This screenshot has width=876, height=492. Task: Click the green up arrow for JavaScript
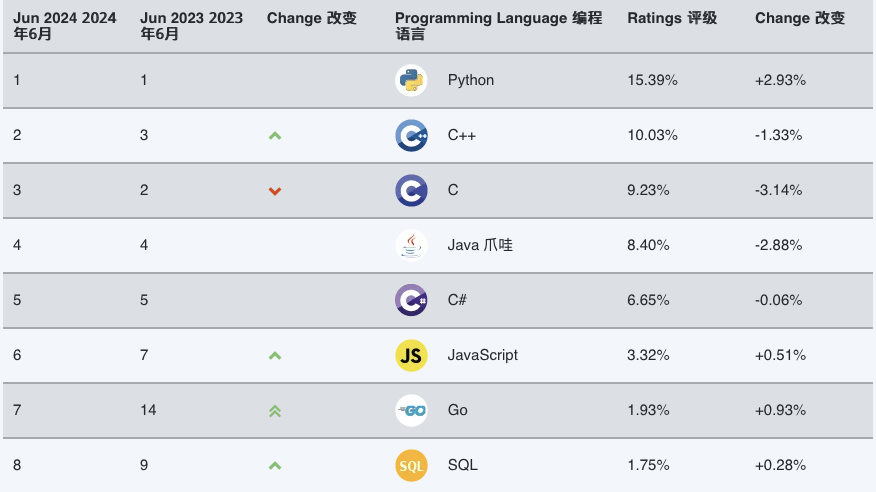coord(275,356)
